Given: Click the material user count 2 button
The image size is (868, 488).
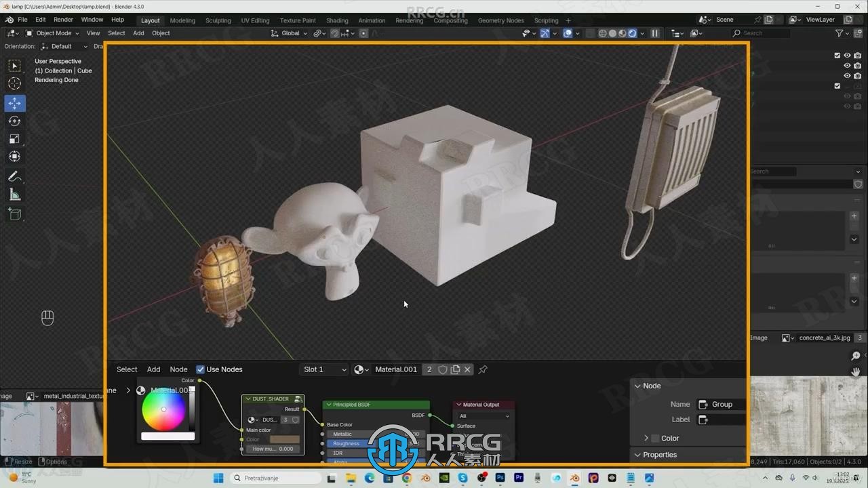Looking at the screenshot, I should [x=429, y=369].
